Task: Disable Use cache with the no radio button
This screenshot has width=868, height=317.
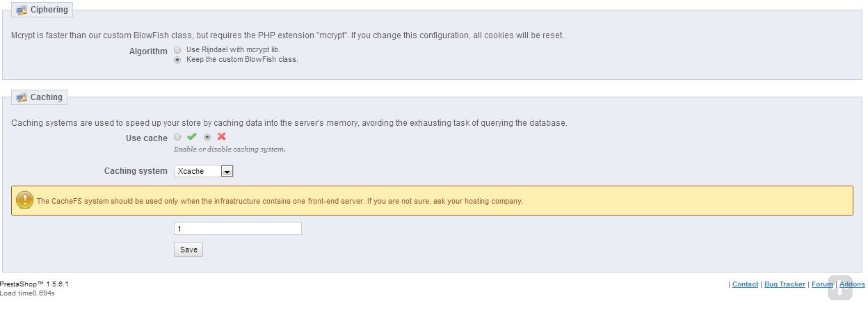Action: [207, 137]
